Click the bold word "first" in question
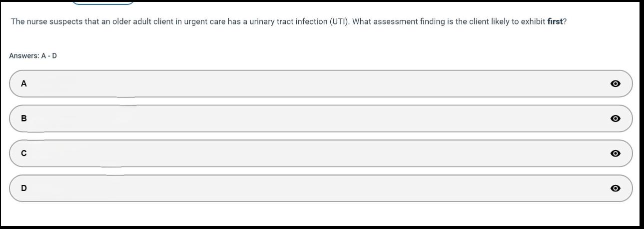The height and width of the screenshot is (229, 644). (555, 22)
